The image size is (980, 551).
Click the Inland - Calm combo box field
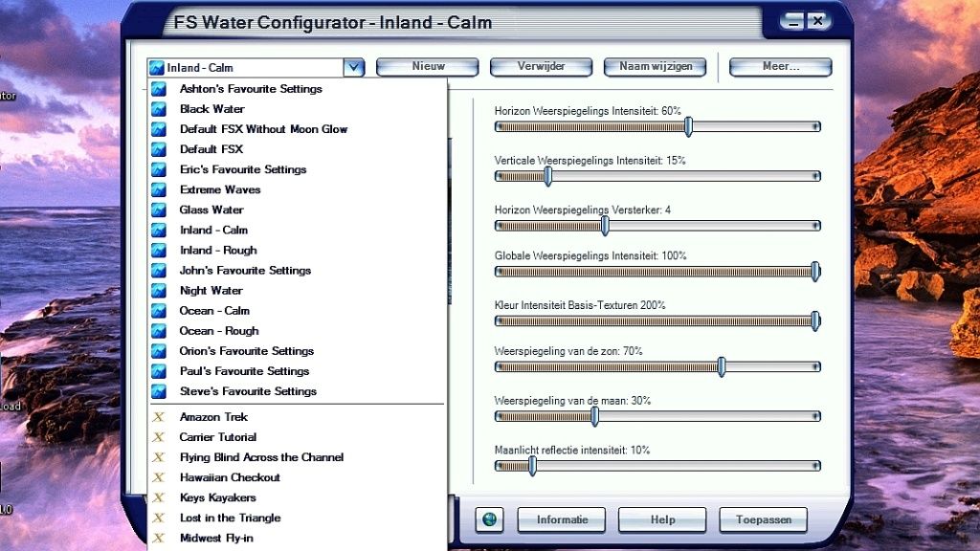point(256,67)
